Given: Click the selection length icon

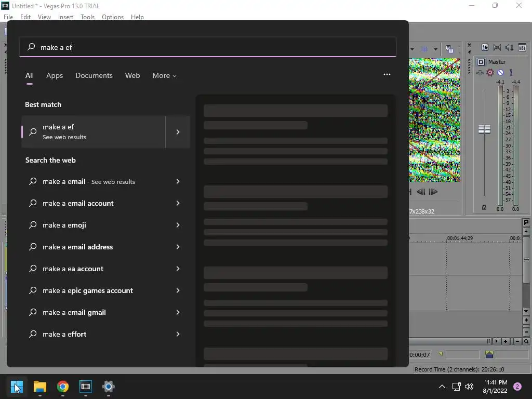Looking at the screenshot, I should [x=489, y=354].
